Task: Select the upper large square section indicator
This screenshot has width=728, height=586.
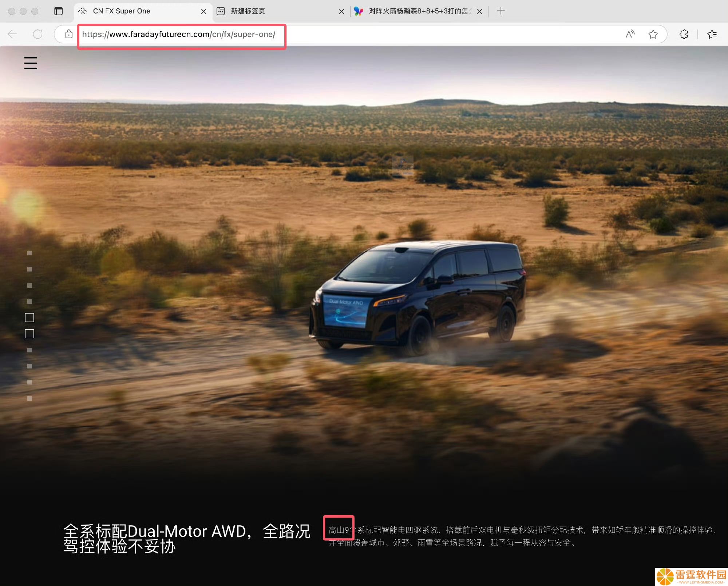Action: pos(29,318)
